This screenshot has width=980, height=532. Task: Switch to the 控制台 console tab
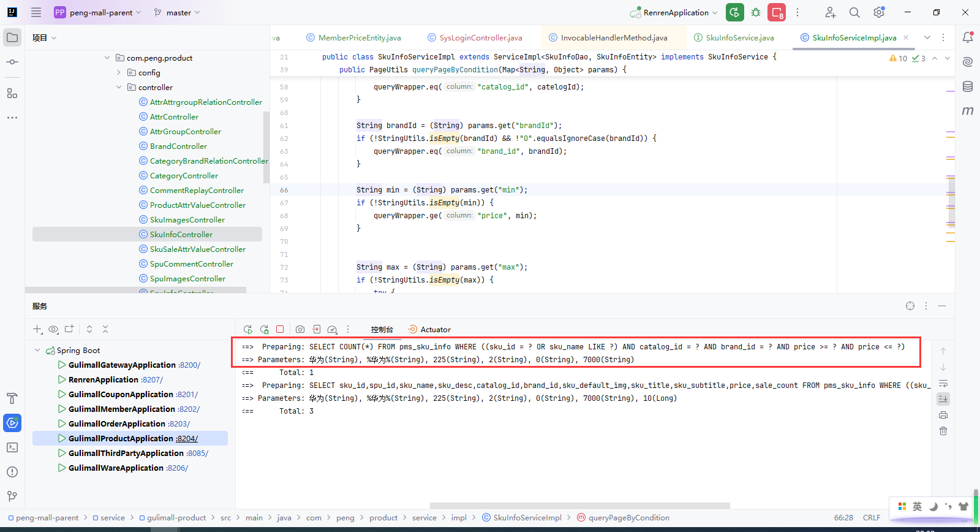tap(382, 329)
